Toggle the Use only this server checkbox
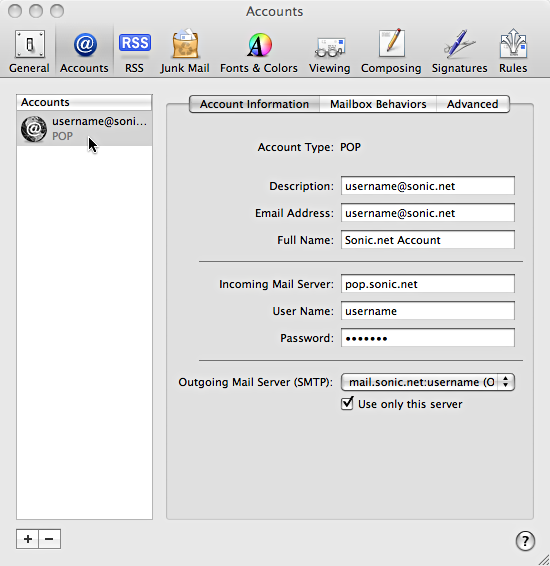Image resolution: width=550 pixels, height=566 pixels. (x=347, y=403)
